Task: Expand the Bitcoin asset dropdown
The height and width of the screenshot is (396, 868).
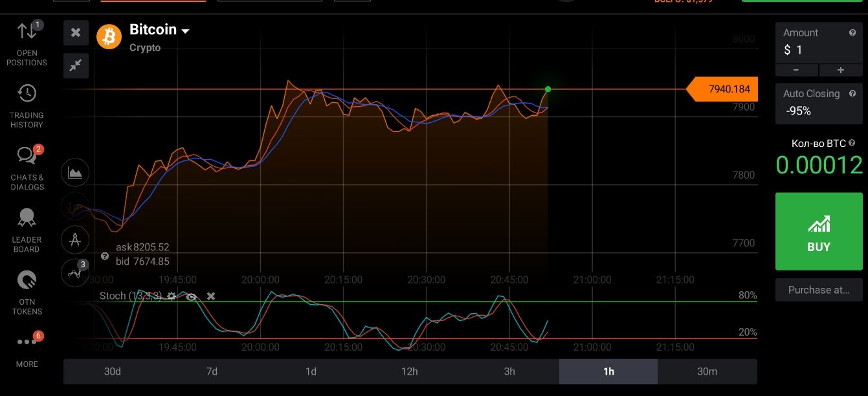Action: [x=185, y=31]
